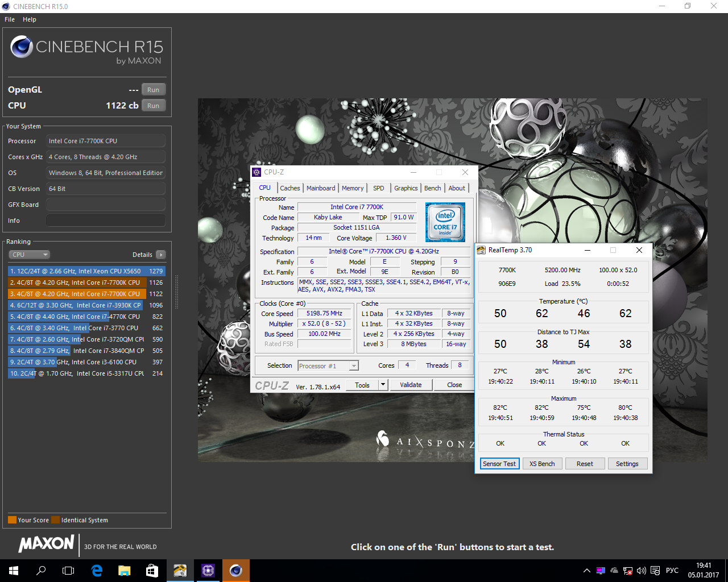Viewport: 728px width, 582px height.
Task: Click the Validate button in CPU-Z
Action: [411, 385]
